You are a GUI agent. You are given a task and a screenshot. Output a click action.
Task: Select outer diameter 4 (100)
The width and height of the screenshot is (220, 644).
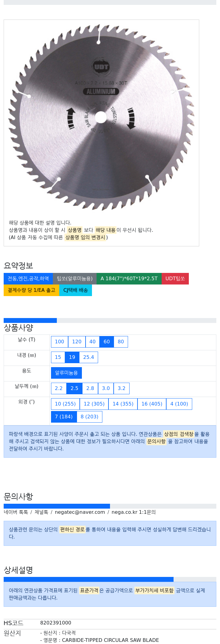pyautogui.click(x=179, y=404)
